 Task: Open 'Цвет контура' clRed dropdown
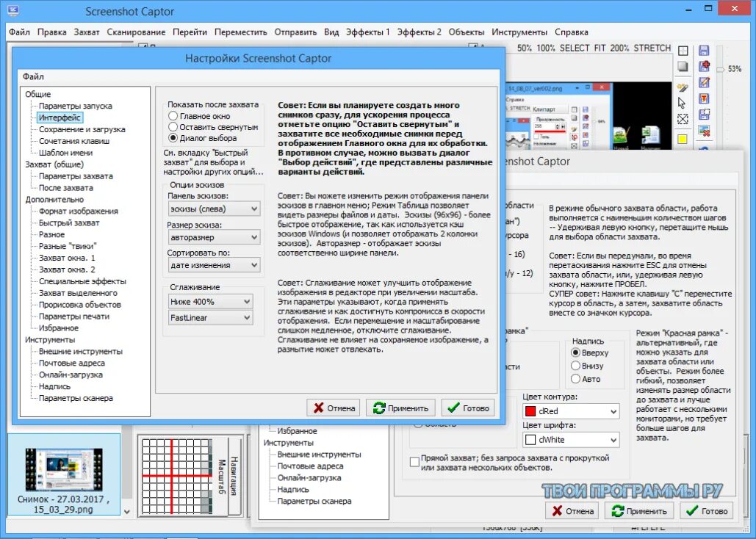572,411
